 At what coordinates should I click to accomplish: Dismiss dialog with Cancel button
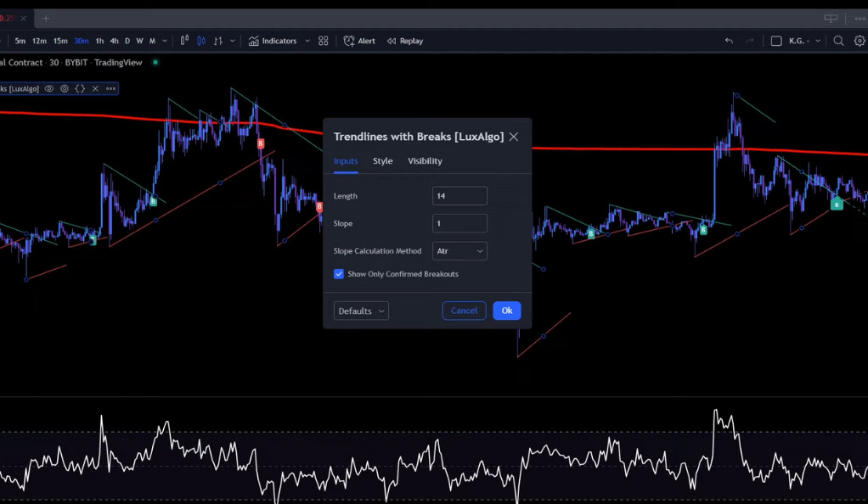464,311
